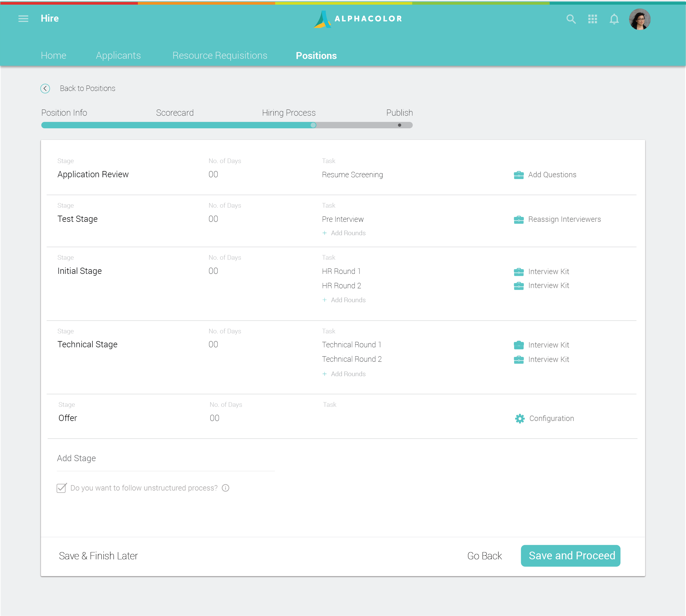Switch to the Applicants tab
The width and height of the screenshot is (686, 616).
click(x=118, y=55)
